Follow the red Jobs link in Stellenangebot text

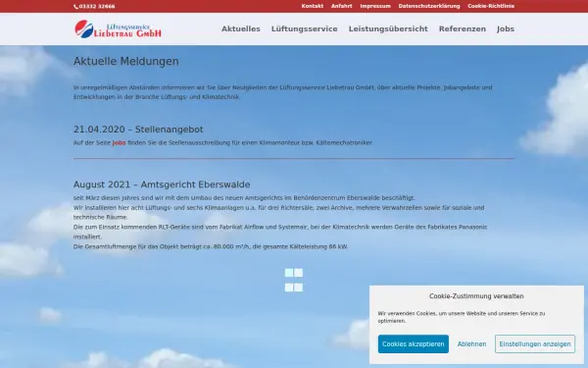point(119,142)
